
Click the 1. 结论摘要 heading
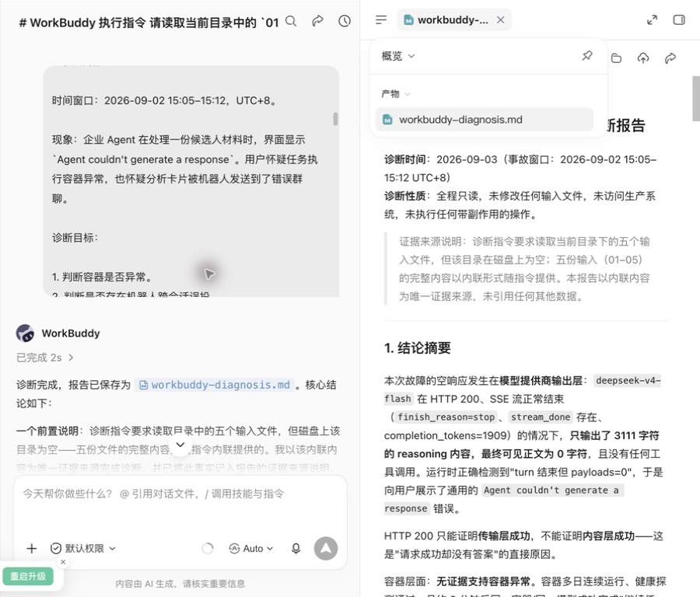pos(418,347)
